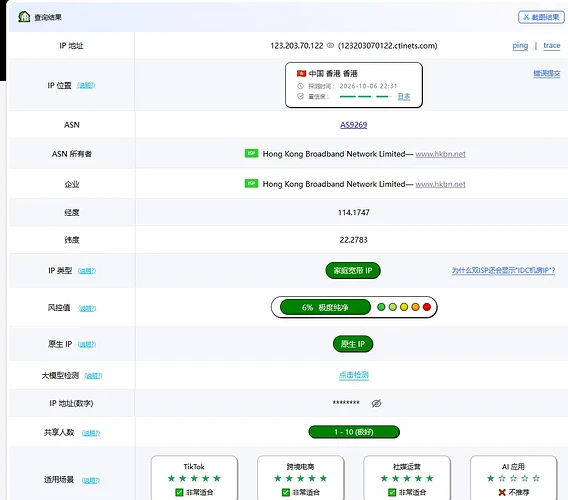Click the 原生 IP green badge
The image size is (568, 500).
pyautogui.click(x=353, y=344)
